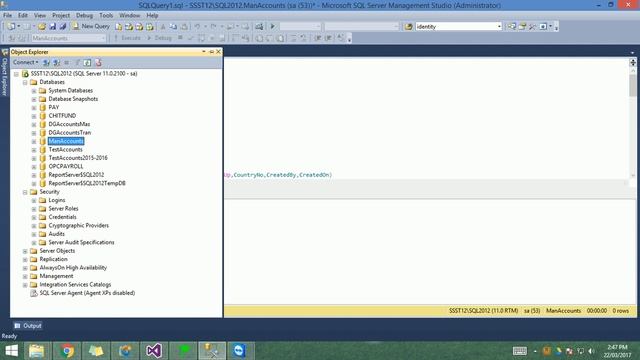Open the Tools menu
Image resolution: width=640 pixels, height=360 pixels.
tap(106, 15)
